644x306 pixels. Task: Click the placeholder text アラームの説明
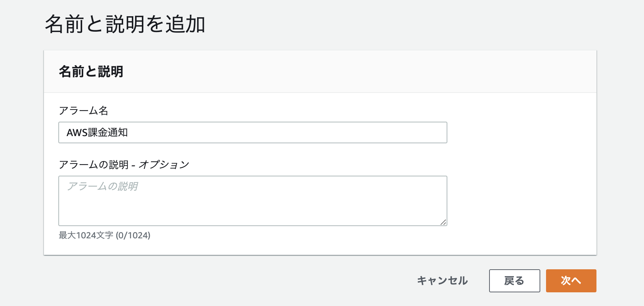coord(103,185)
